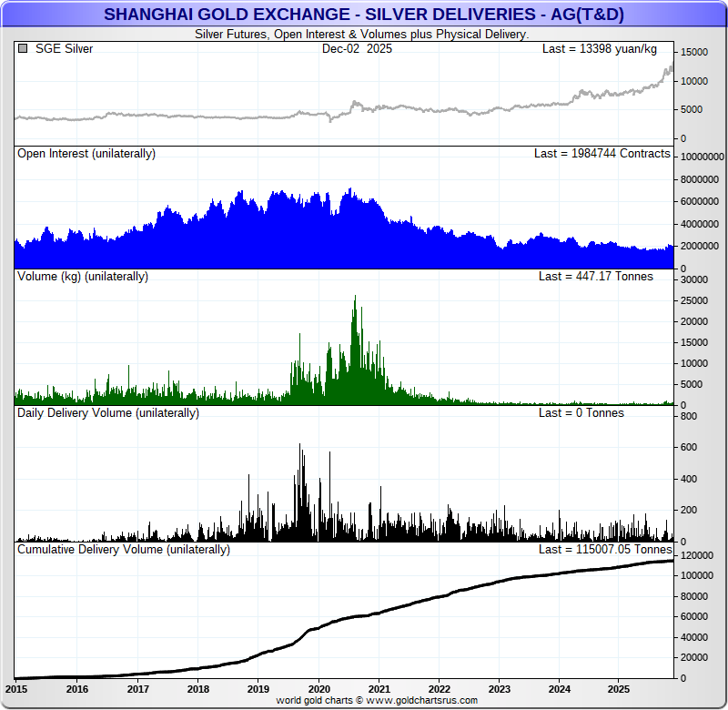The image size is (728, 710).
Task: Click the gray SGE Silver legend swatch
Action: pos(23,49)
